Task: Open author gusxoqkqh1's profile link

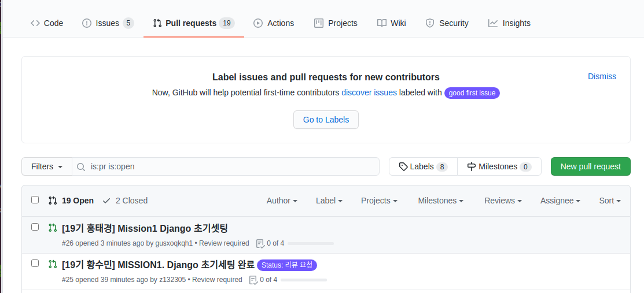Action: tap(174, 243)
